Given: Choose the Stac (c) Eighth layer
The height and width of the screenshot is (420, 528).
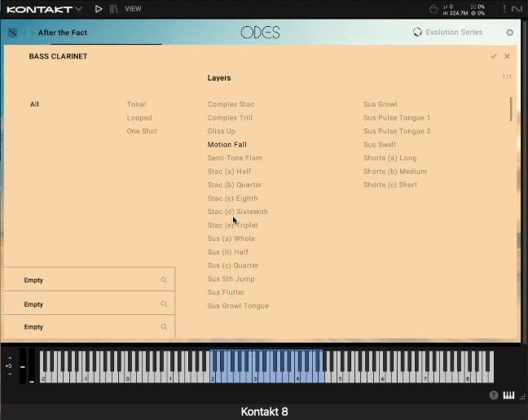Looking at the screenshot, I should click(x=232, y=199).
